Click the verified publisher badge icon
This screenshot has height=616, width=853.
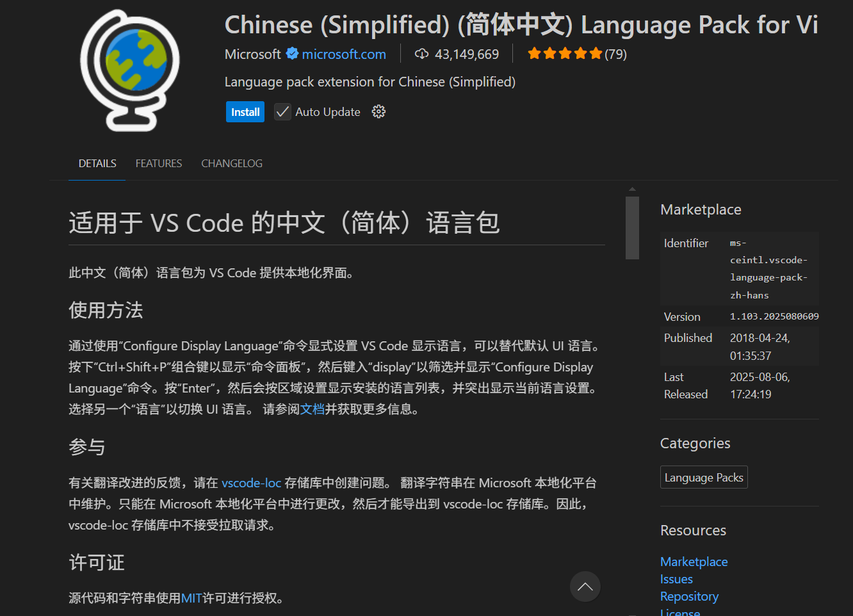pyautogui.click(x=292, y=54)
